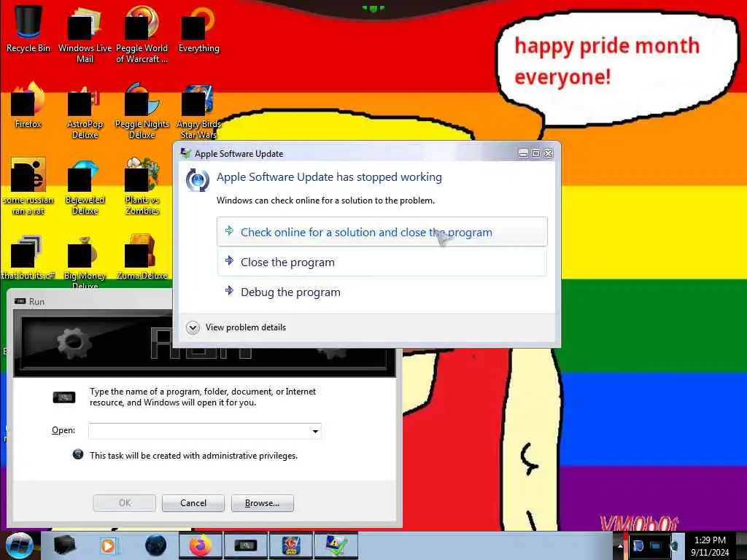This screenshot has width=747, height=560.
Task: Click Browse... in the Run dialog
Action: pos(262,503)
